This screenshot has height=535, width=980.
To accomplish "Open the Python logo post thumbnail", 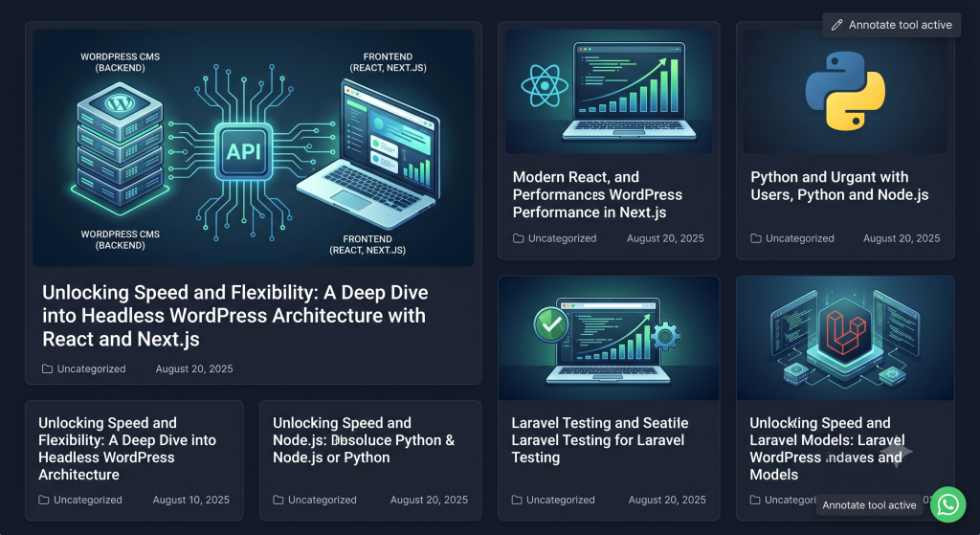I will (x=845, y=91).
